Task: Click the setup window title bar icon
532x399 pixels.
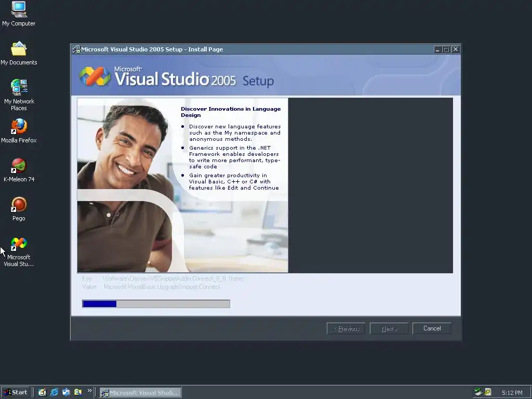Action: (x=76, y=49)
